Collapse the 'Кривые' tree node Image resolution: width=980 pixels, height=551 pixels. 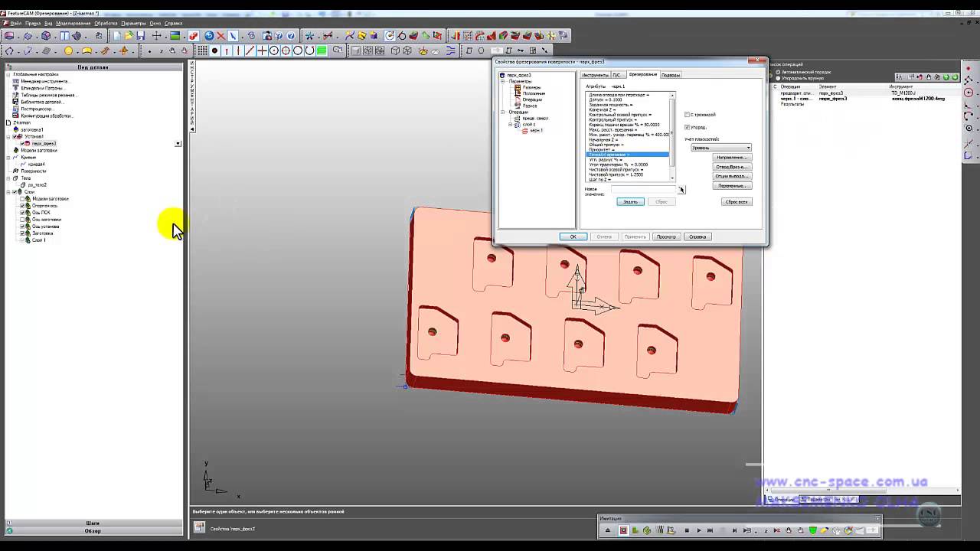[8, 158]
